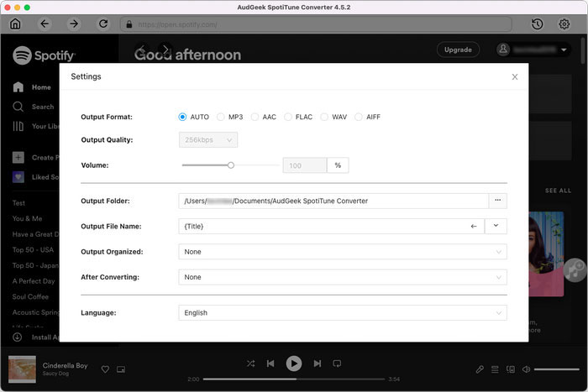Select MP3 output format

tap(220, 117)
